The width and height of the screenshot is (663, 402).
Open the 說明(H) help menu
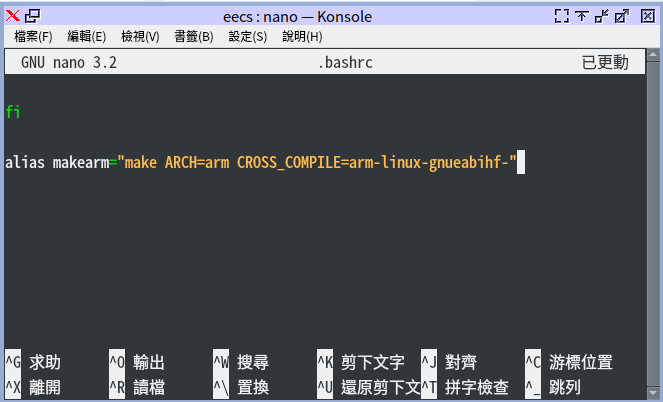[302, 36]
